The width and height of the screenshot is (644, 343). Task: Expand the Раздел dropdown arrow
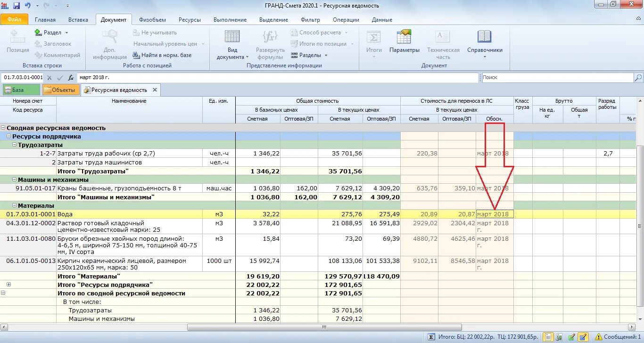[x=66, y=33]
